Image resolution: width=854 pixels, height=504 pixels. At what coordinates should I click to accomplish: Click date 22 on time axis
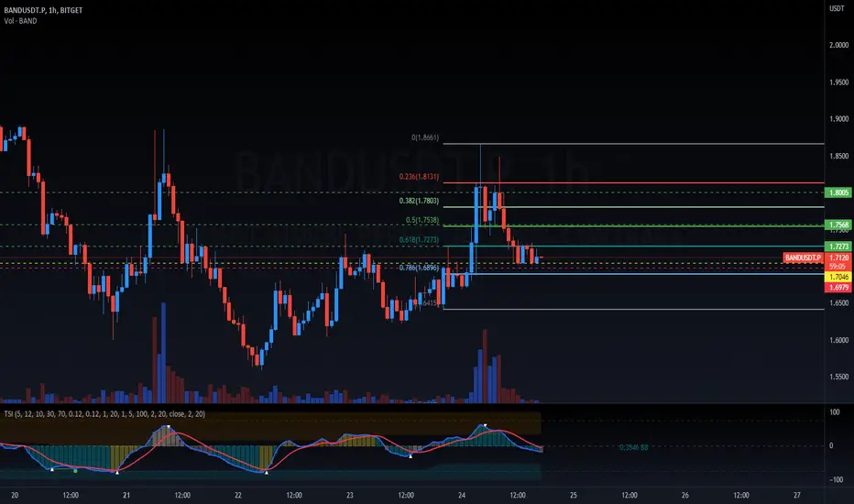point(238,495)
